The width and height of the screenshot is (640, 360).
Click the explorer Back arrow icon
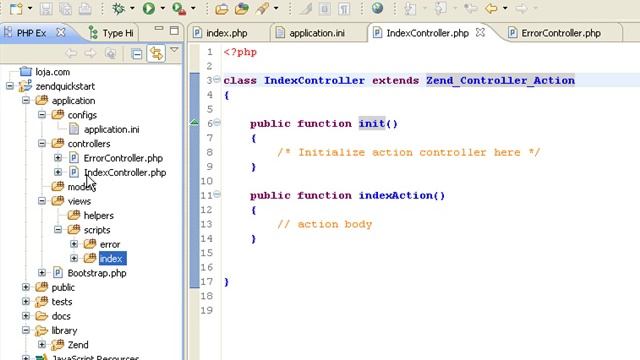point(71,53)
